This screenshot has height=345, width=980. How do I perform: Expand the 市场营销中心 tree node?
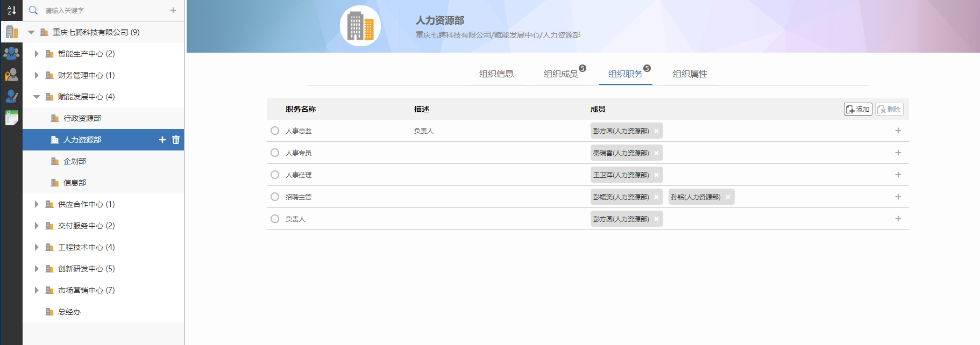pos(37,290)
